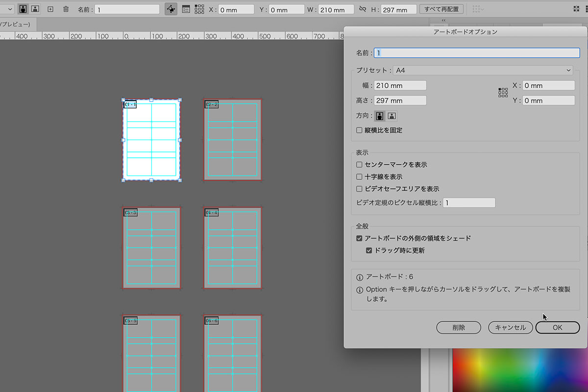This screenshot has height=392, width=588.
Task: Open the プリセット A4 dropdown
Action: pos(483,71)
